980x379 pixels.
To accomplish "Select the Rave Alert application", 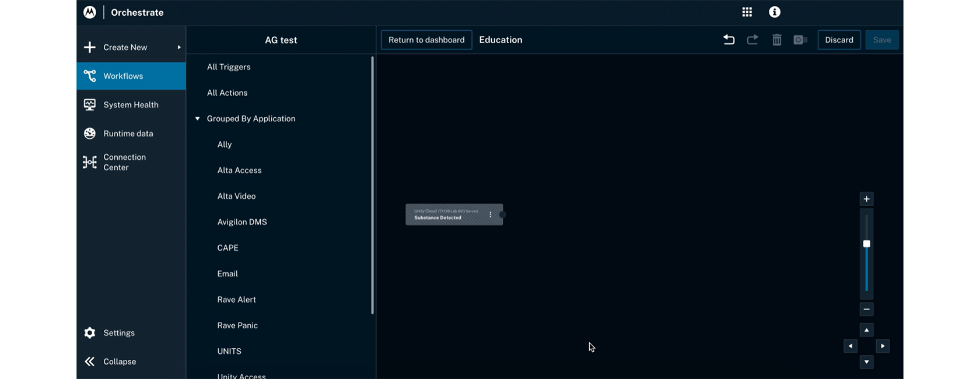I will click(236, 300).
